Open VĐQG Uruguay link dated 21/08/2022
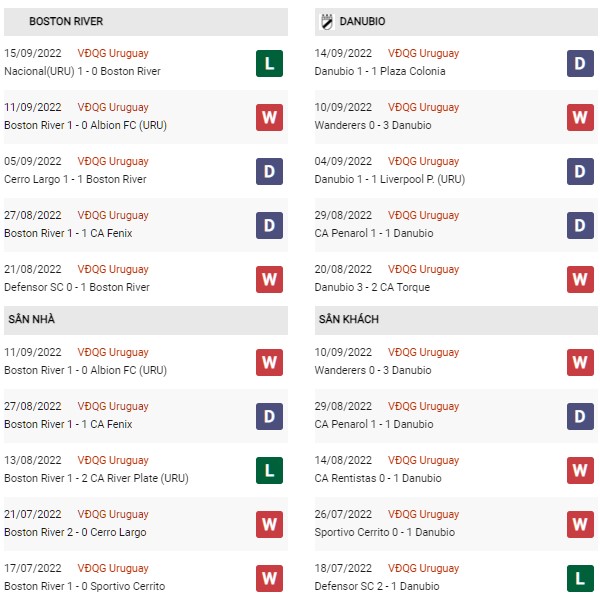600x601 pixels. point(113,269)
